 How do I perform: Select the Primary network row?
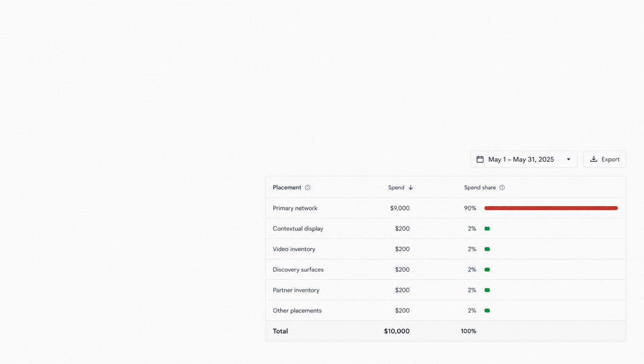445,208
